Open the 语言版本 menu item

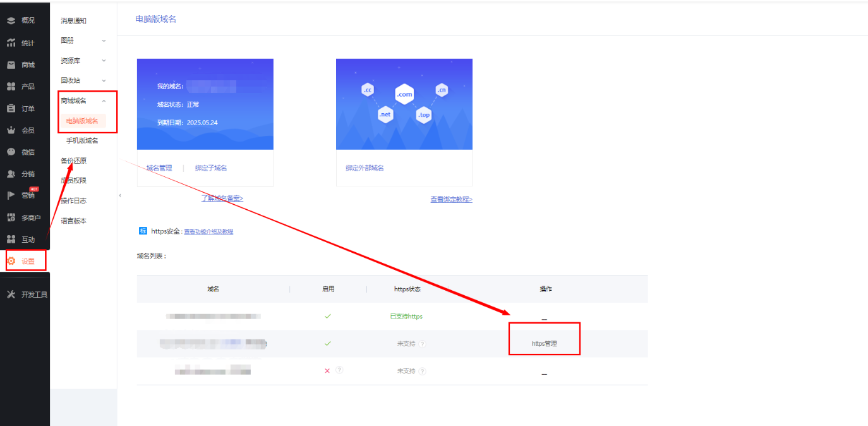[x=73, y=221]
